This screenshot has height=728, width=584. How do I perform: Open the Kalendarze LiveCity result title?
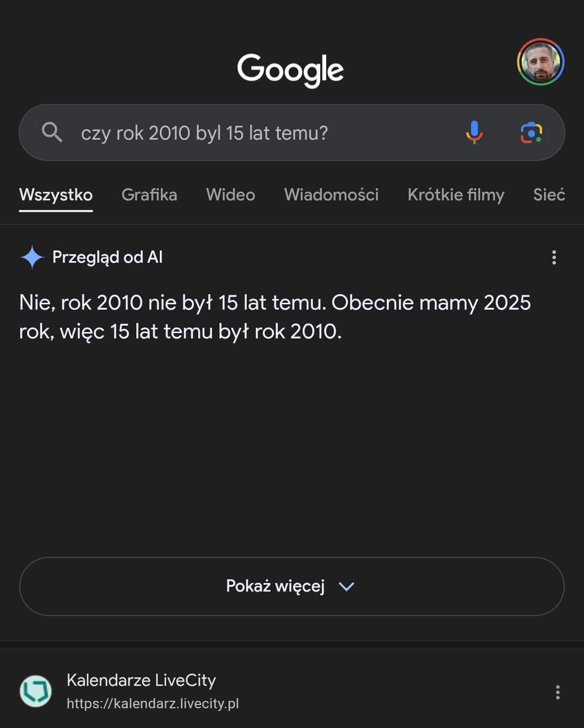tap(141, 680)
